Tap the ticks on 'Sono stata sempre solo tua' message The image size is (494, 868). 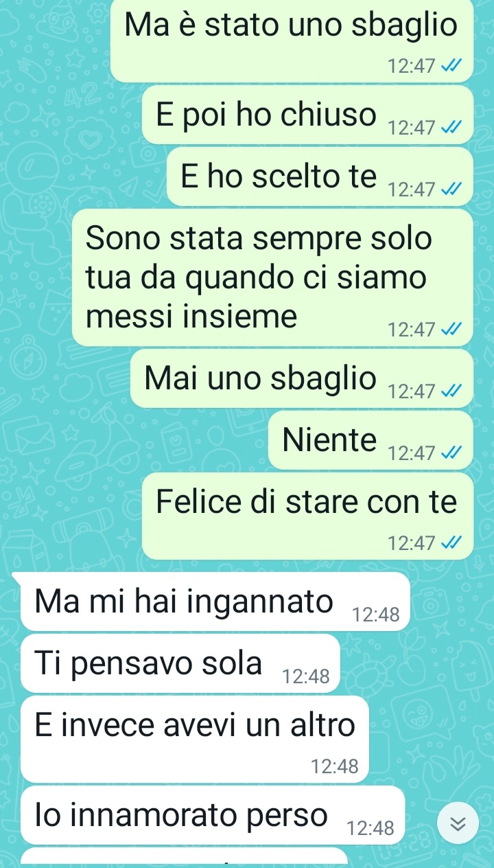[451, 330]
